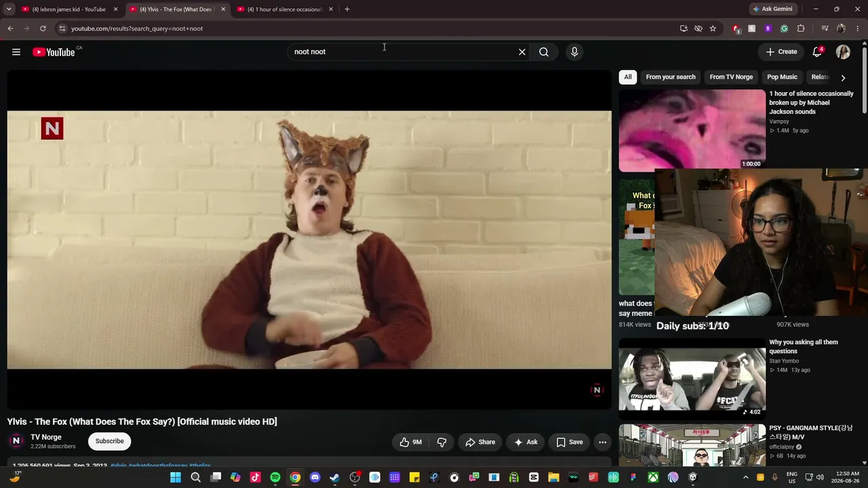Open the 1 hour of silence video title
This screenshot has height=488, width=868.
pyautogui.click(x=811, y=102)
